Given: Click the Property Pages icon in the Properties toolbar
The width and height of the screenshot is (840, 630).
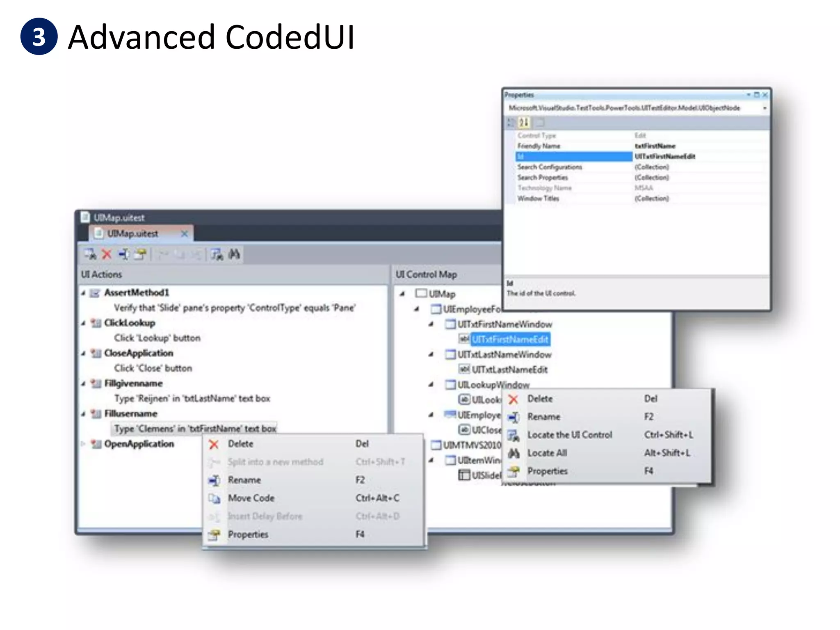Looking at the screenshot, I should [x=539, y=122].
